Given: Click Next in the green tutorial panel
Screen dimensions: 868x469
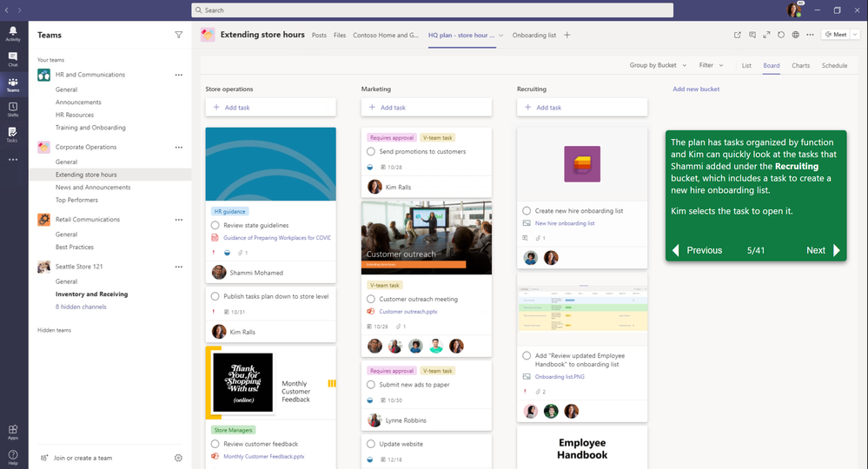Looking at the screenshot, I should click(x=823, y=250).
